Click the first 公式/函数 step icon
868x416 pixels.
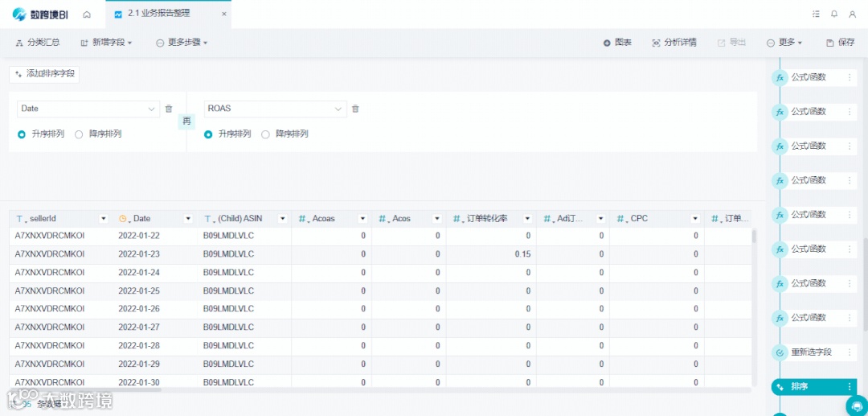coord(780,77)
